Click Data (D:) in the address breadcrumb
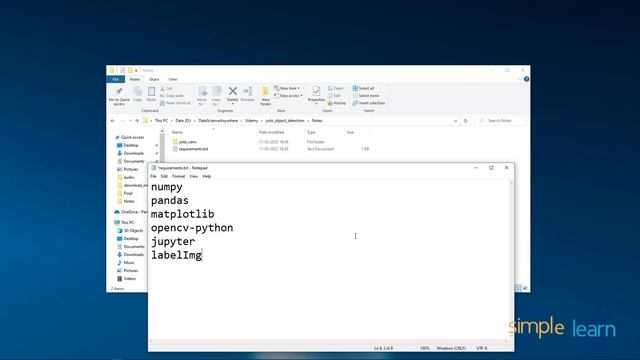 (183, 121)
